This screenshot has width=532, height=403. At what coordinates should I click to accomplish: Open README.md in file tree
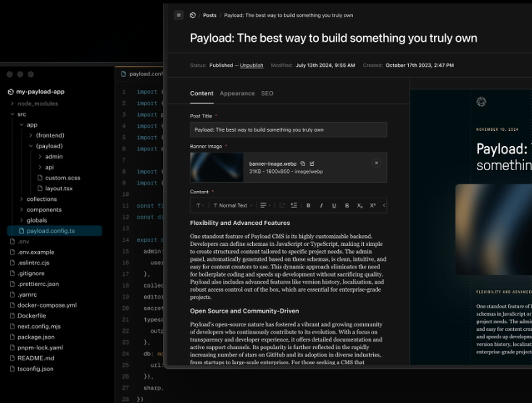32,358
